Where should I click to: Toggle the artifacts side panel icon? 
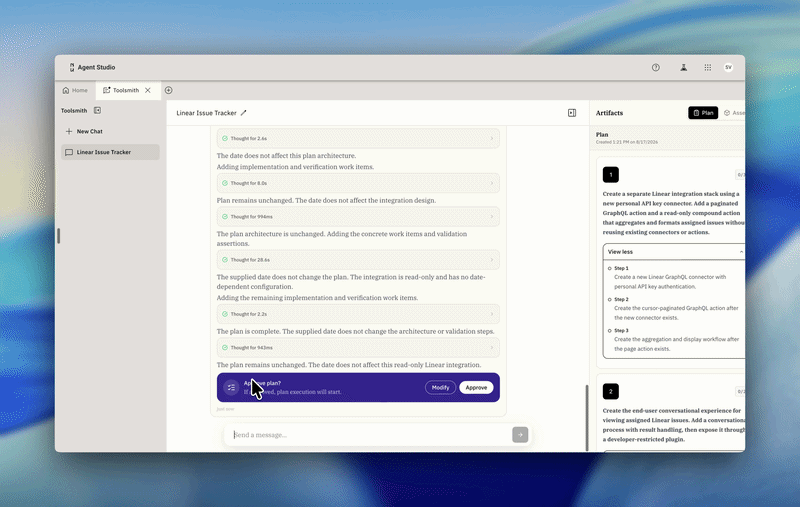[x=572, y=113]
